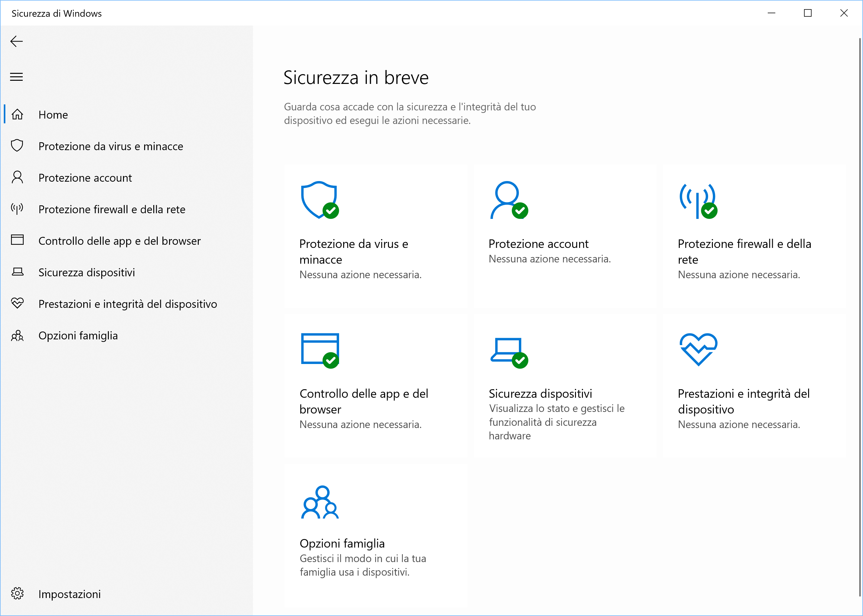Open Sicurezza dispositivi in sidebar
Image resolution: width=863 pixels, height=616 pixels.
127,272
